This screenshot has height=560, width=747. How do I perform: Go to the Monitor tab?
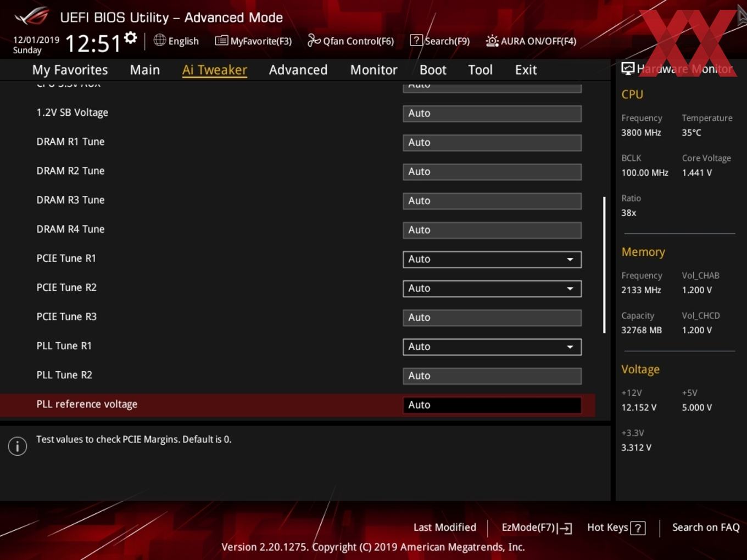click(x=374, y=70)
